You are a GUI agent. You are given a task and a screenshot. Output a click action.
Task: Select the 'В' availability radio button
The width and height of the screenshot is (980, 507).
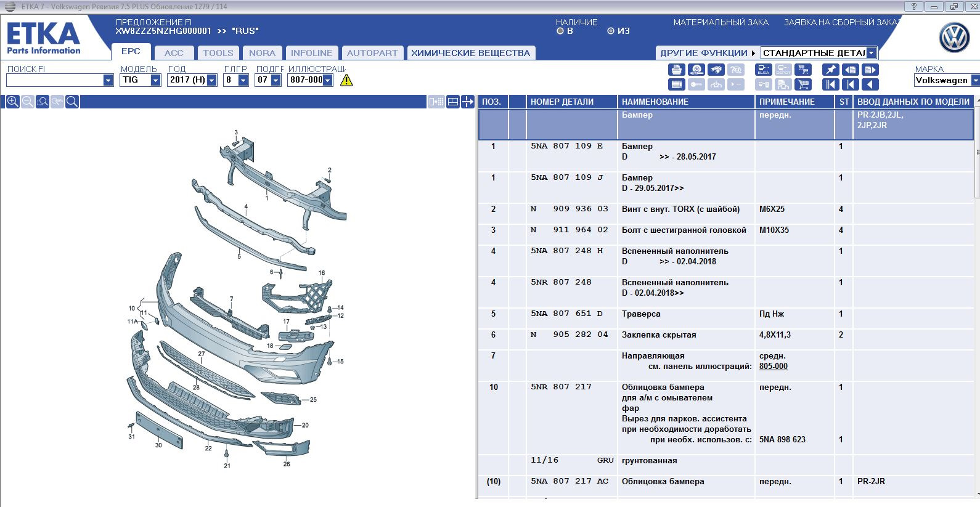point(560,31)
